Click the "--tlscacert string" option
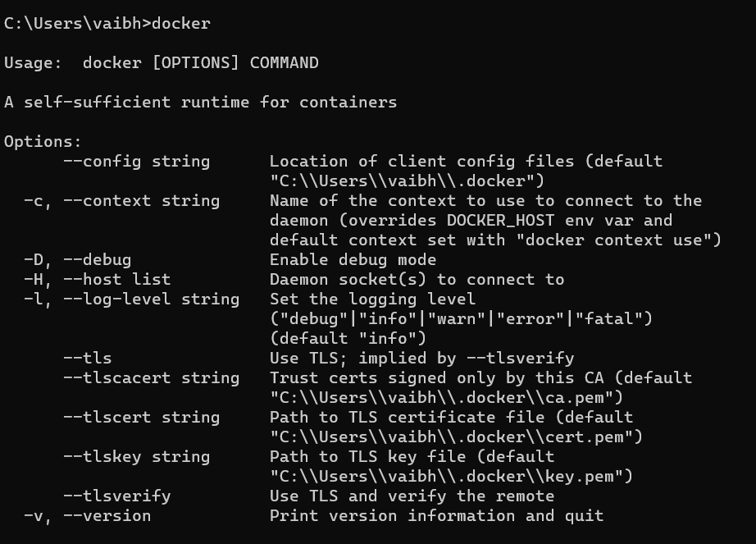 pyautogui.click(x=151, y=378)
